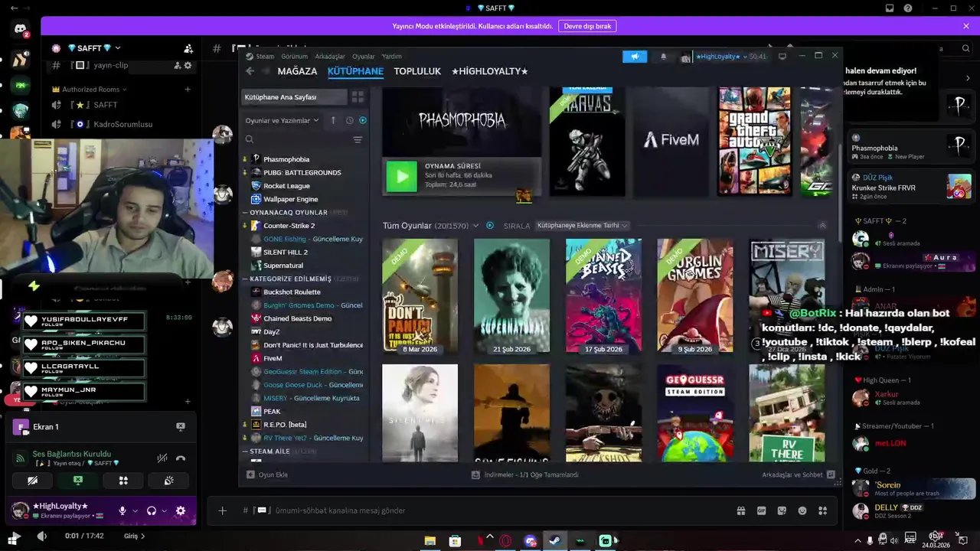Toggle ready-to-play filter icon in sidebar
This screenshot has width=980, height=551.
[363, 120]
